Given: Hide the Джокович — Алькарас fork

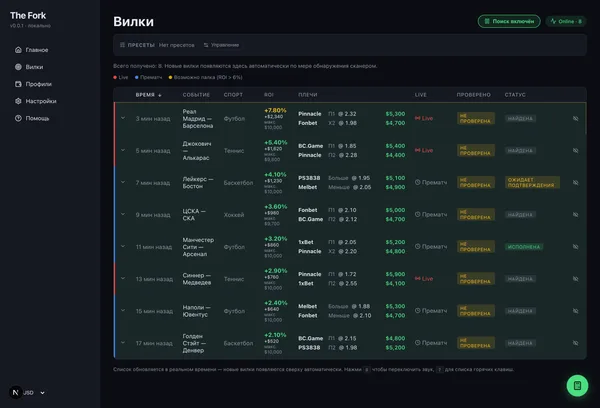Looking at the screenshot, I should pyautogui.click(x=576, y=150).
